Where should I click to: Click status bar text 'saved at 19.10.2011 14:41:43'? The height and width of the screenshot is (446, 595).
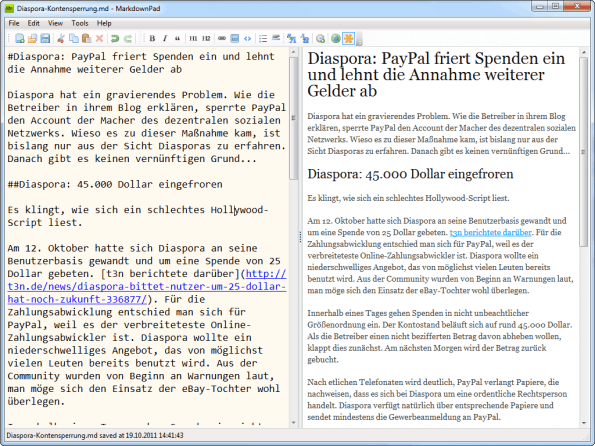click(x=141, y=435)
